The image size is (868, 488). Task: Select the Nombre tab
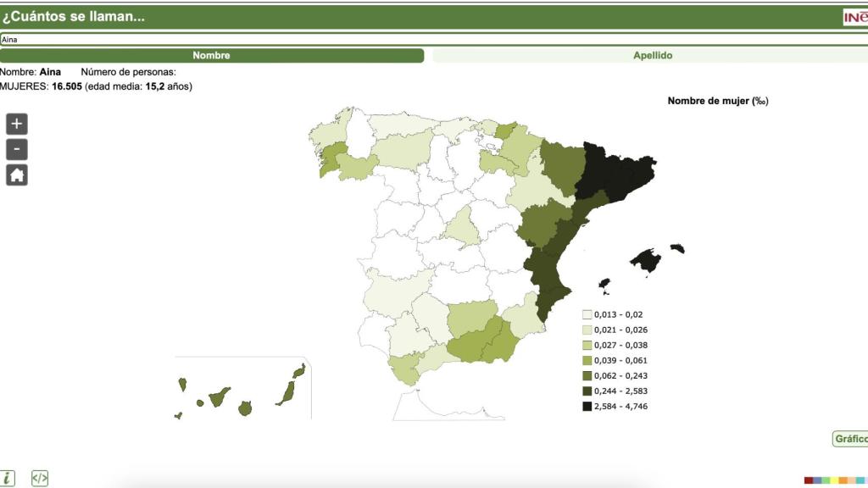[x=211, y=56]
